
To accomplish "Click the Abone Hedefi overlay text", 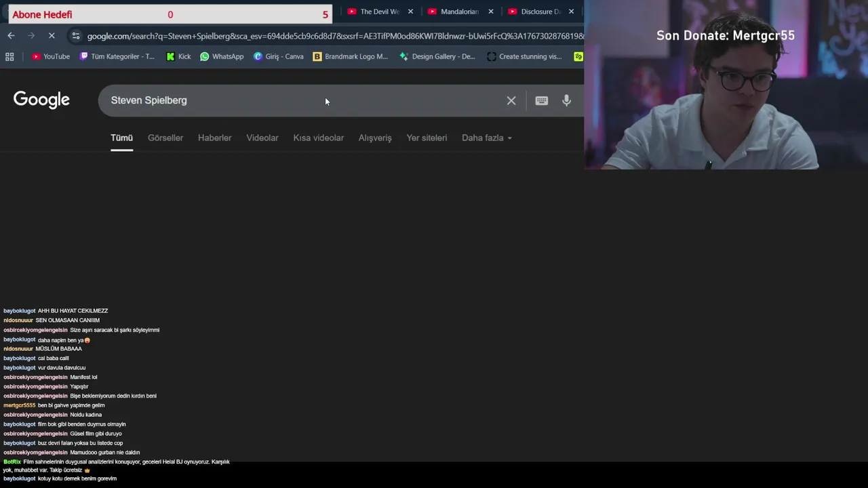I will pyautogui.click(x=42, y=15).
